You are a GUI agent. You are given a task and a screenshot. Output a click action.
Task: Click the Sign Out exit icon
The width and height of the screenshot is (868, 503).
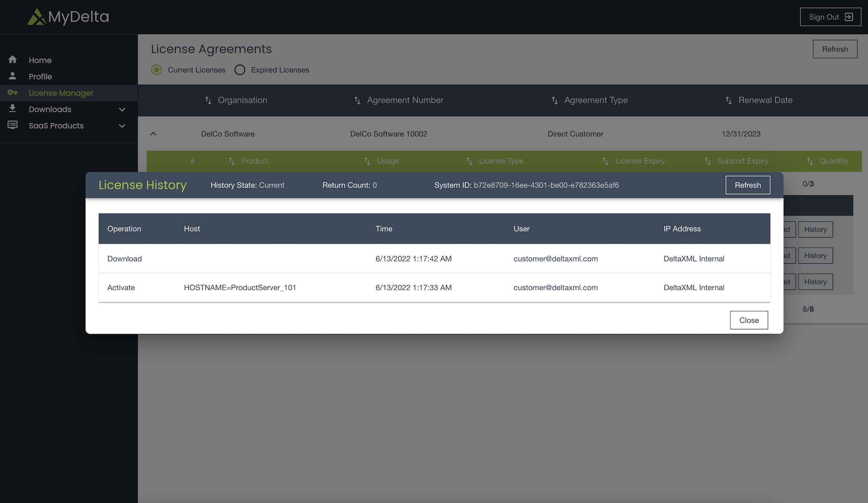coord(849,17)
